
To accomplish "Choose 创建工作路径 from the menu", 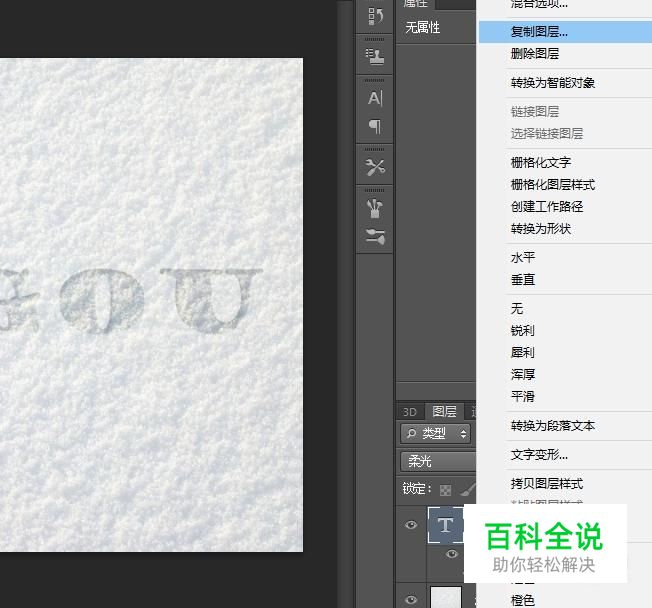I will coord(547,207).
